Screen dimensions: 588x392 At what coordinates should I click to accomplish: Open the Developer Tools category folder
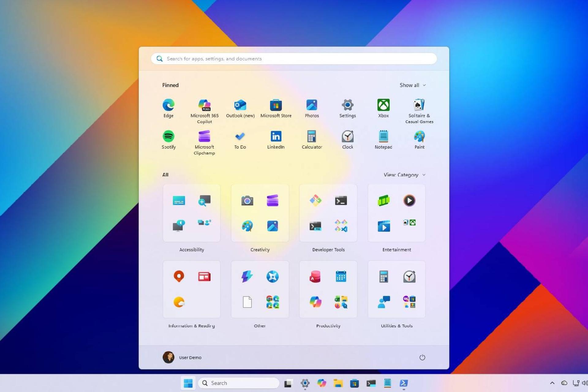[328, 213]
